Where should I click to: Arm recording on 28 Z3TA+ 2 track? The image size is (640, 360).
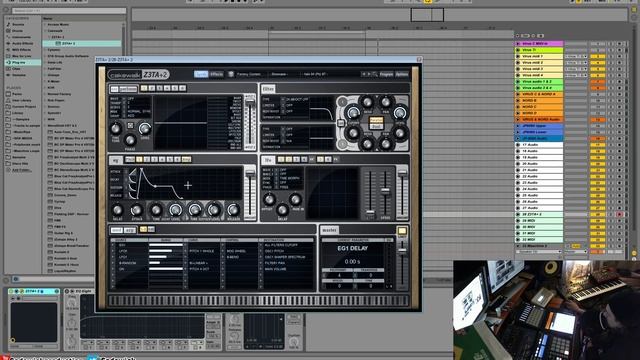[x=620, y=214]
